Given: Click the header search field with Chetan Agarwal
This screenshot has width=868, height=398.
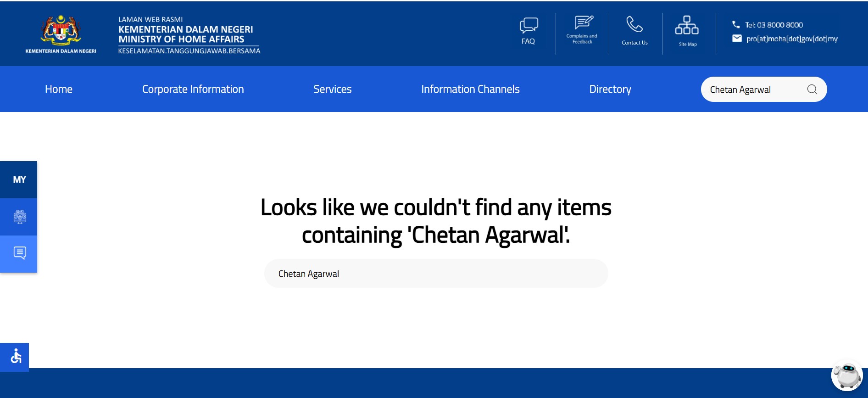Looking at the screenshot, I should (x=752, y=90).
